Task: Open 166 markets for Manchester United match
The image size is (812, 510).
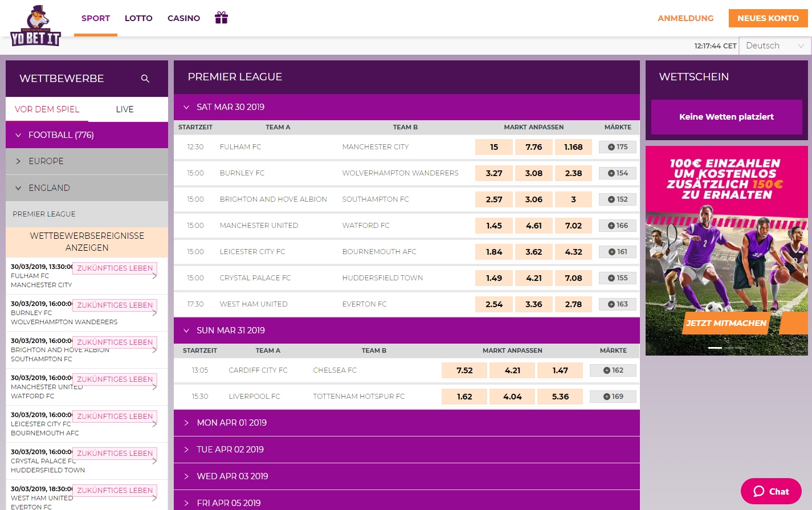Action: 618,226
